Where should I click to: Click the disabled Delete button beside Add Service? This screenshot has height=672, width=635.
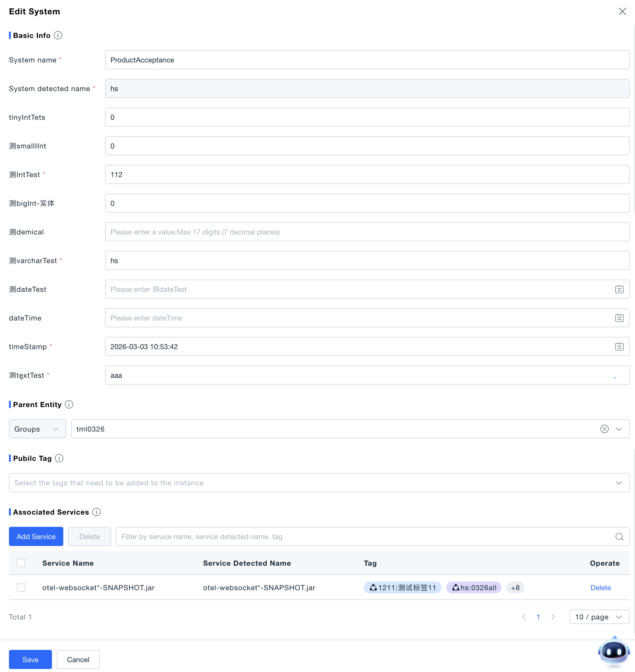(x=89, y=537)
